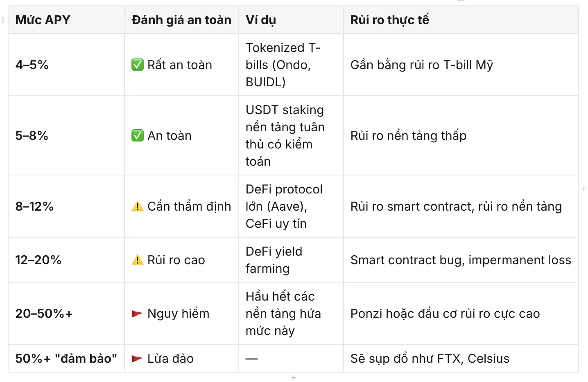
Task: Click warning icon beside Cần thẩm định
Action: [138, 206]
